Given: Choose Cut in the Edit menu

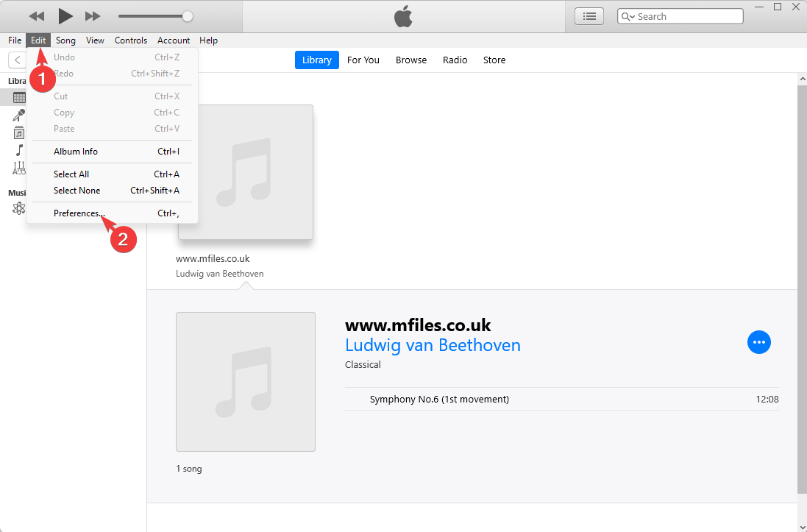Looking at the screenshot, I should 113,96.
